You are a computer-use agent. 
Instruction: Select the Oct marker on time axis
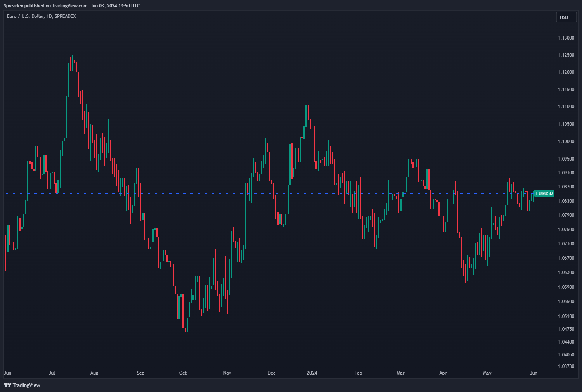(183, 373)
